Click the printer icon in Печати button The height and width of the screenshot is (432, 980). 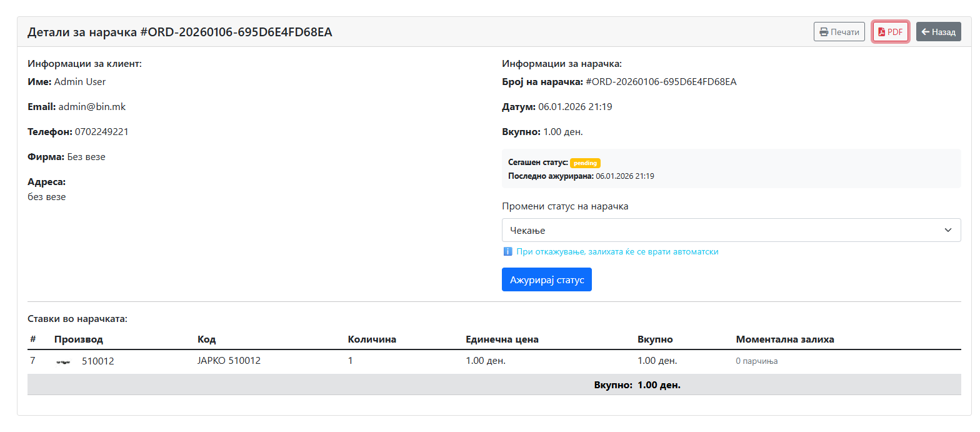click(x=824, y=32)
